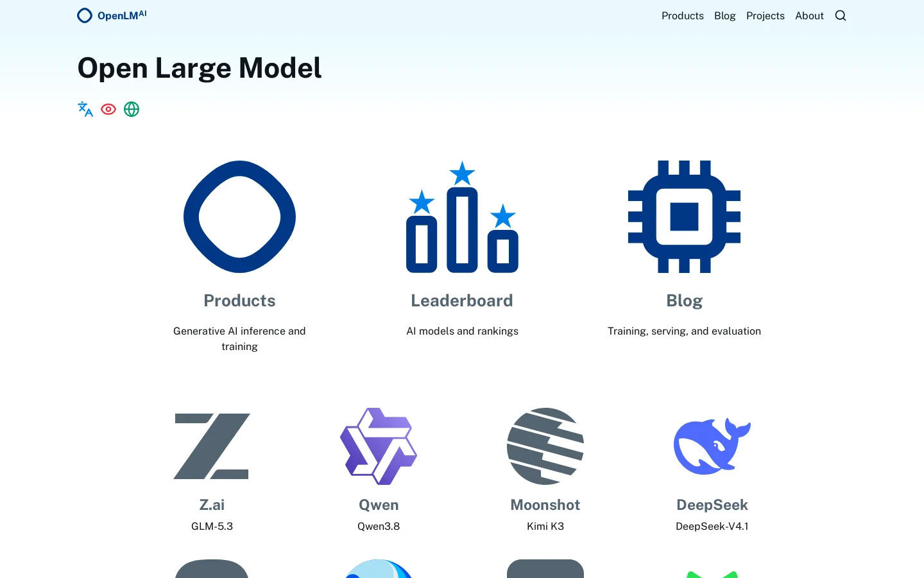Click 'AI models and rankings' description

[462, 331]
